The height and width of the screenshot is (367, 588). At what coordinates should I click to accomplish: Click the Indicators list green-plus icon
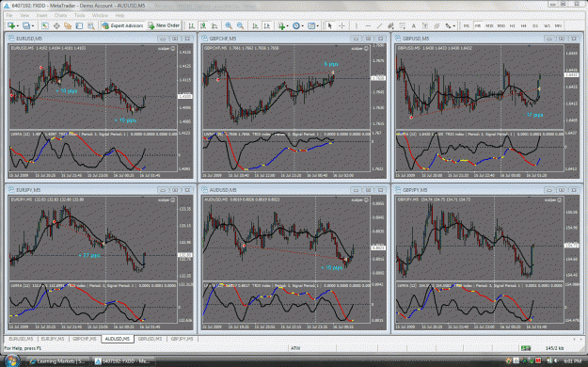pos(281,25)
